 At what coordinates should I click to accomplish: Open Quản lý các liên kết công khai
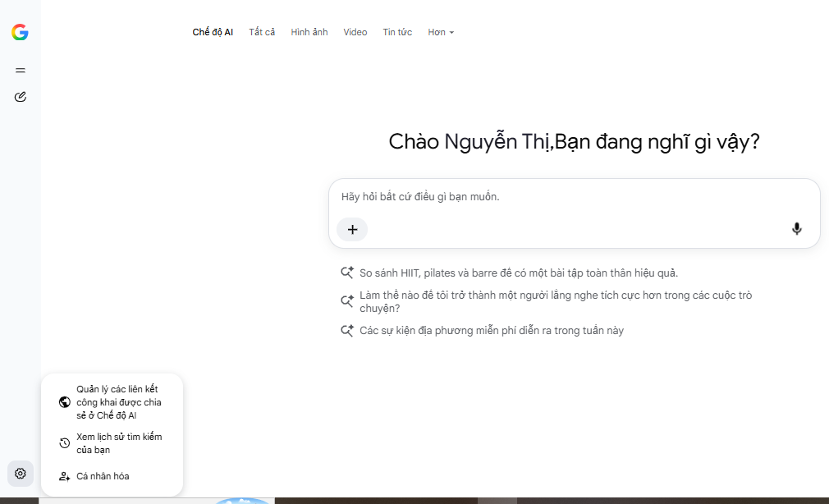click(x=112, y=402)
